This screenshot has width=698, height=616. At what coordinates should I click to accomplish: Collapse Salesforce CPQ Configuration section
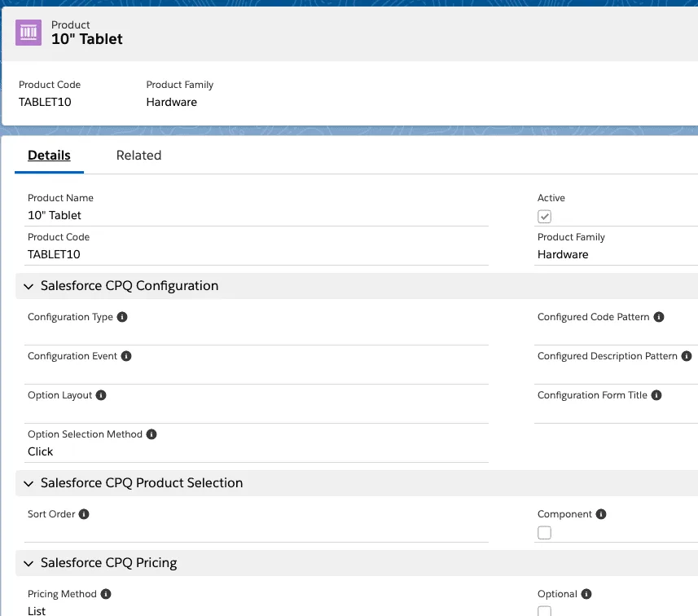click(29, 286)
